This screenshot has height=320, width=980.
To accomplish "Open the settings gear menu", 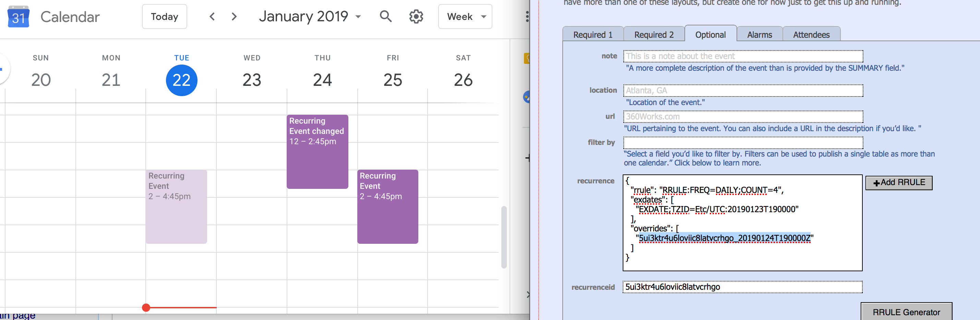I will pyautogui.click(x=416, y=16).
